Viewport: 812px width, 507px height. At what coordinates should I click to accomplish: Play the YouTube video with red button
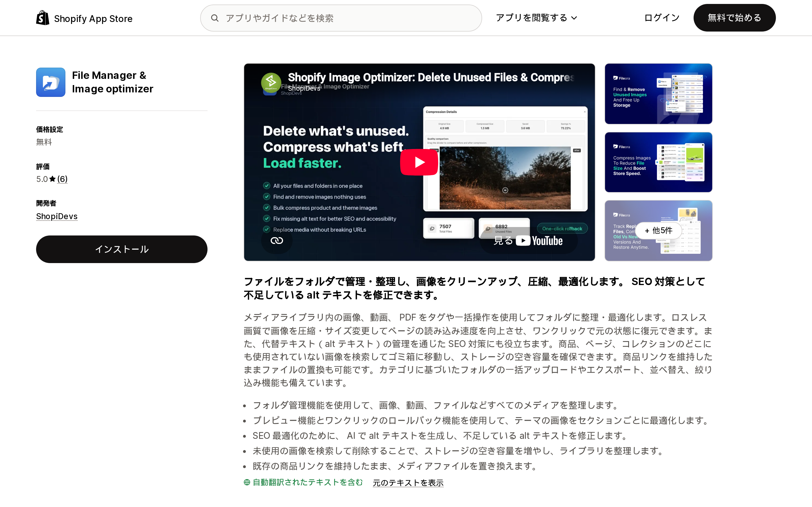(419, 162)
